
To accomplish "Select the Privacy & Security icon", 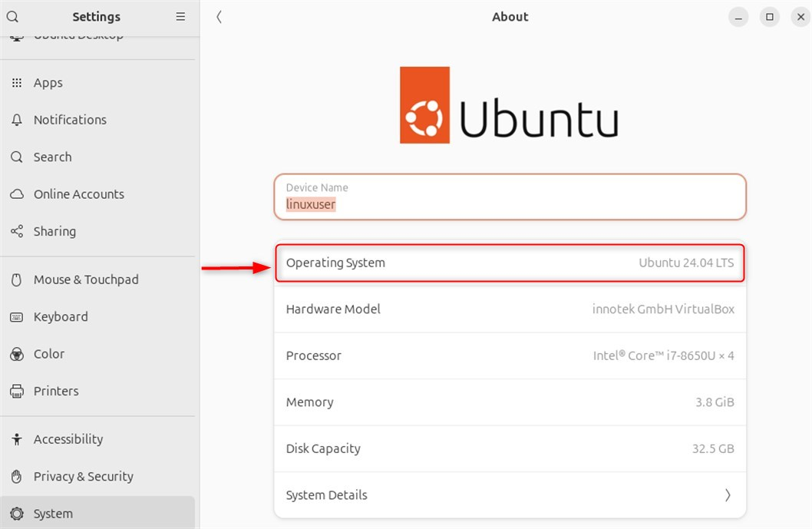I will click(x=17, y=476).
